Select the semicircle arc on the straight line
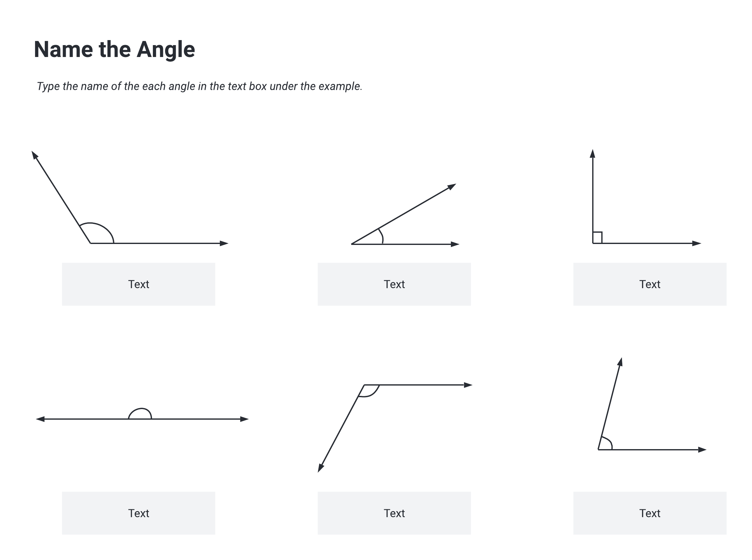This screenshot has height=560, width=752. coord(140,409)
